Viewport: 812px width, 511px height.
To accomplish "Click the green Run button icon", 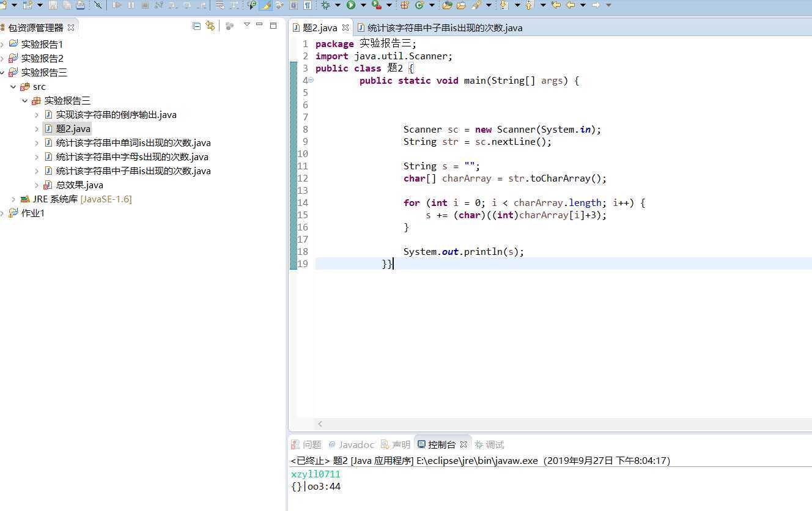I will tap(351, 5).
